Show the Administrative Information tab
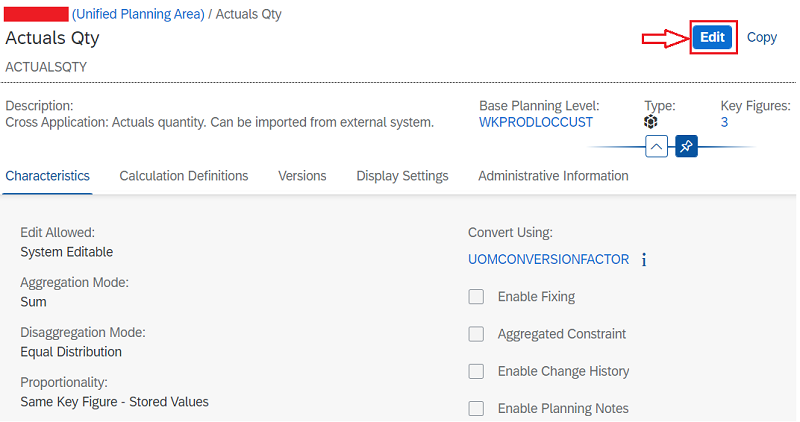This screenshot has width=800, height=422. 553,176
